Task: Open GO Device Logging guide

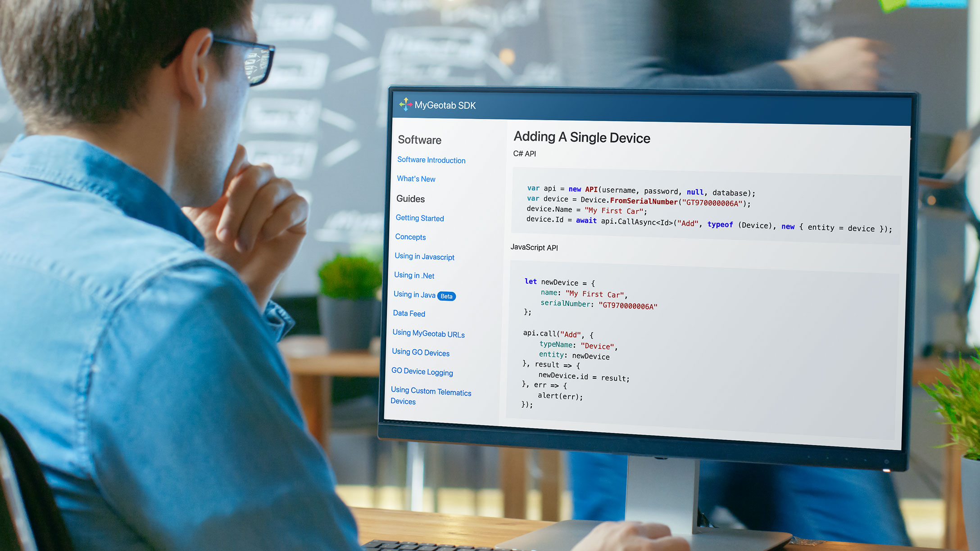Action: 422,371
